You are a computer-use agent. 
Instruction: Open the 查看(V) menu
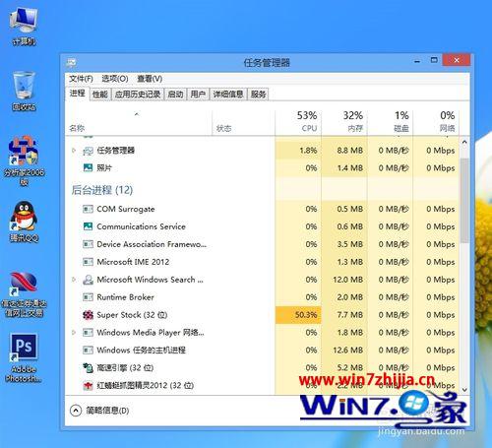pos(150,79)
